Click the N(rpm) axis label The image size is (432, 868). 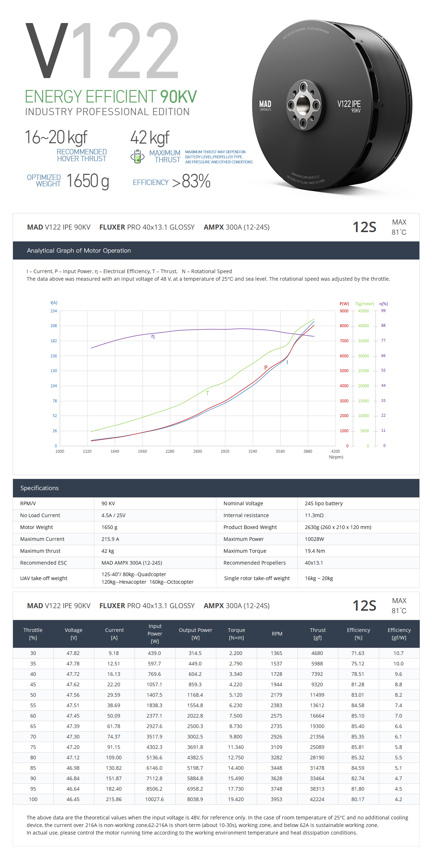[x=336, y=457]
